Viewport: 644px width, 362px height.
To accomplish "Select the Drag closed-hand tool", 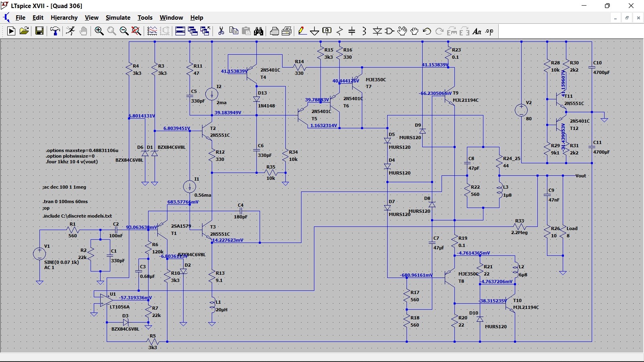I will click(x=415, y=31).
